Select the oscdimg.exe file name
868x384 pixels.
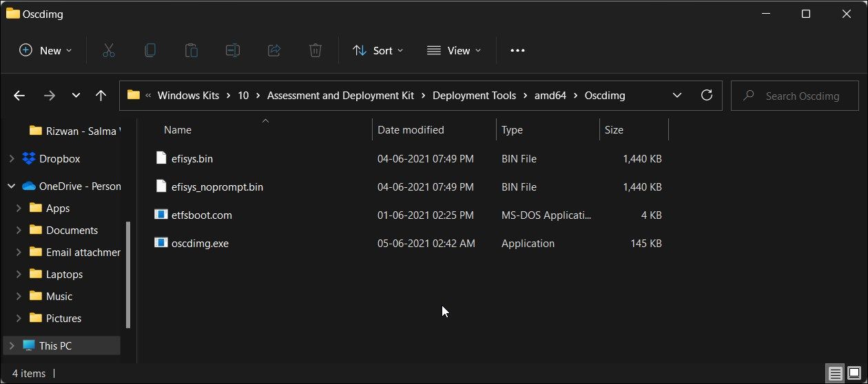click(200, 243)
